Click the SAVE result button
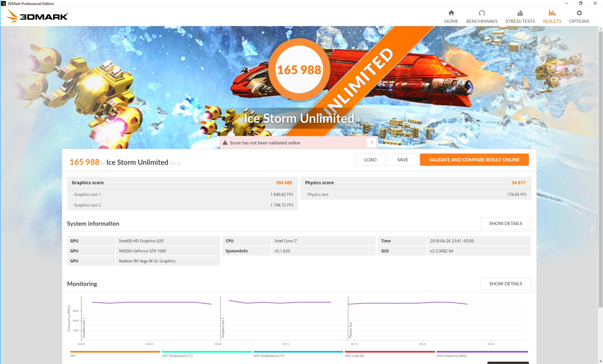 click(402, 160)
